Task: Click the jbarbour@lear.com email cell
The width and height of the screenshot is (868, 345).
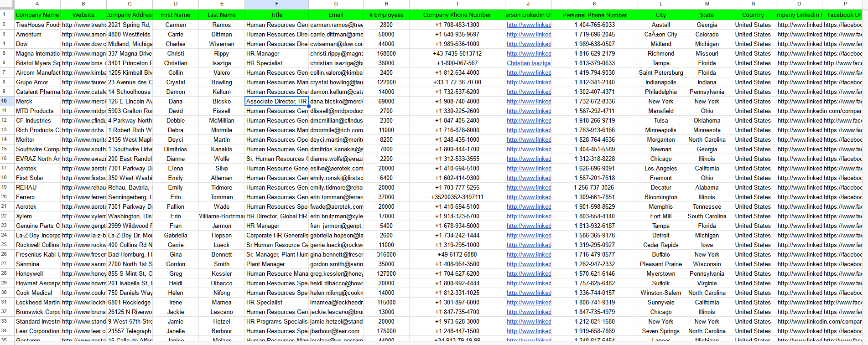Action: click(x=336, y=331)
